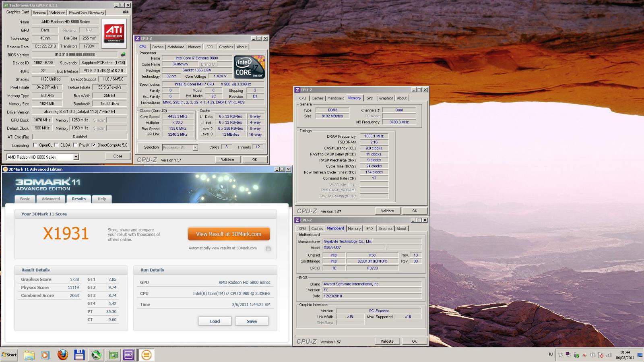This screenshot has height=362, width=644.
Task: Click the Load button in 3DMark 11
Action: (x=215, y=321)
